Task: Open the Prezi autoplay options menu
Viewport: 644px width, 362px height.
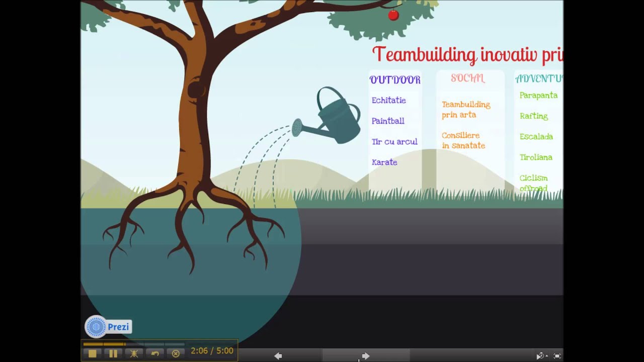Action: click(541, 356)
